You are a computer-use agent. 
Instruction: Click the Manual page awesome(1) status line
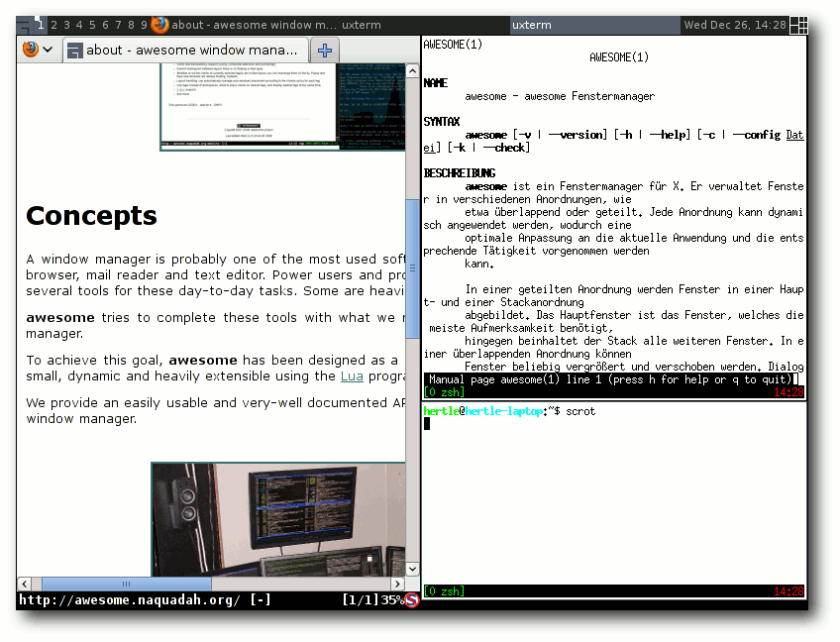pos(611,379)
